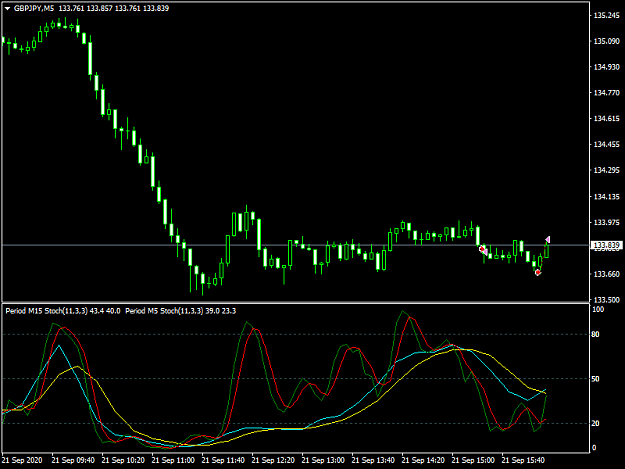Viewport: 625px width, 469px height.
Task: Click the current price label 133.839
Action: pos(607,245)
